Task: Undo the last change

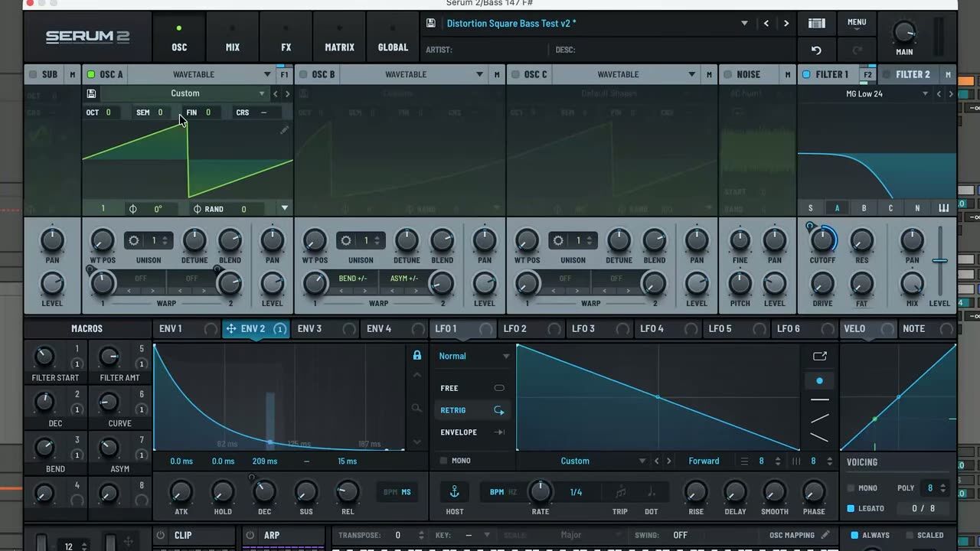Action: (816, 51)
